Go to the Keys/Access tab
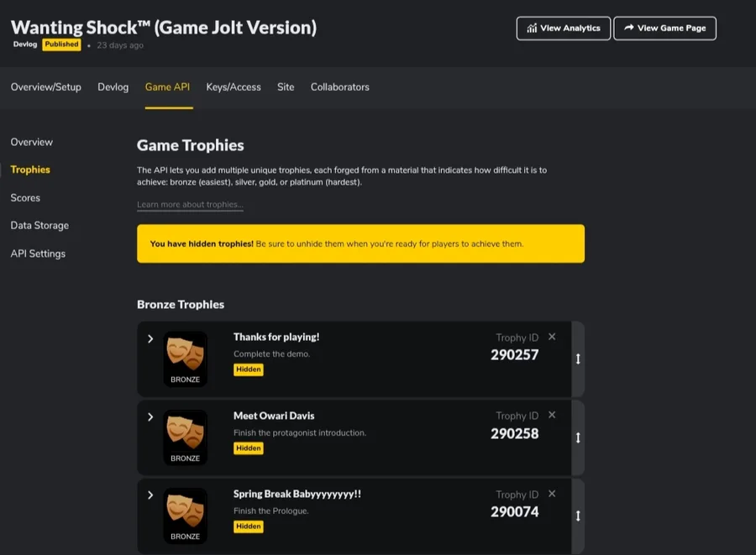The height and width of the screenshot is (555, 756). click(x=234, y=87)
